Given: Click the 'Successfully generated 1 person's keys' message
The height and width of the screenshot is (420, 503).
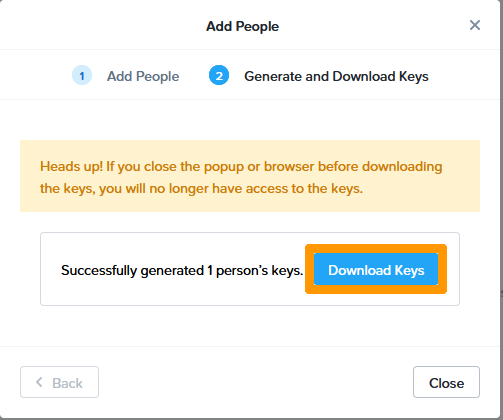Looking at the screenshot, I should pyautogui.click(x=182, y=270).
